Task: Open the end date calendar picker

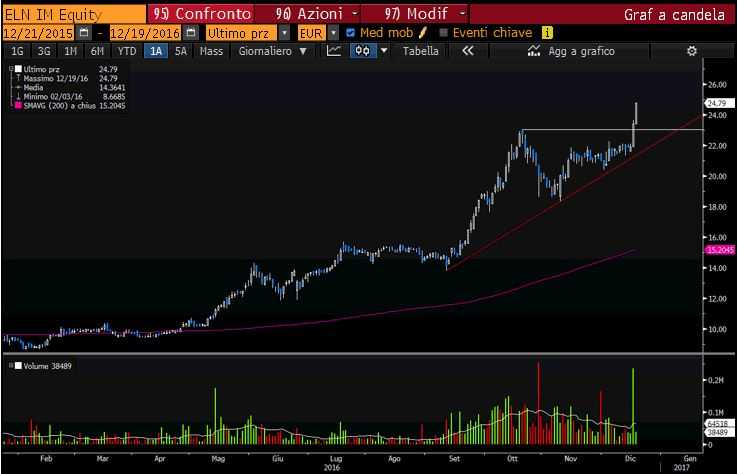Action: tap(190, 32)
